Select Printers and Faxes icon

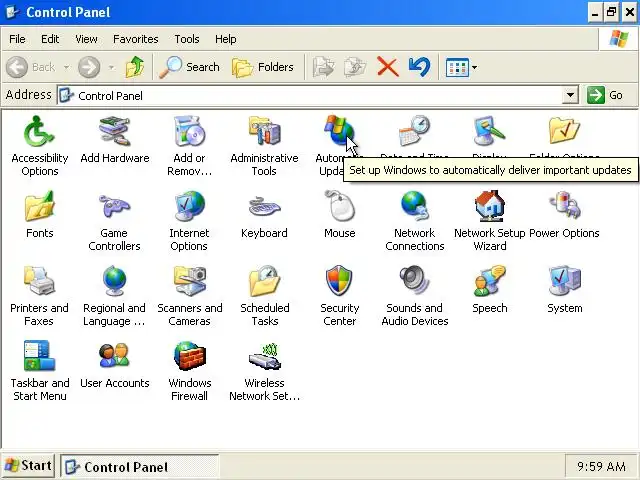[x=39, y=281]
